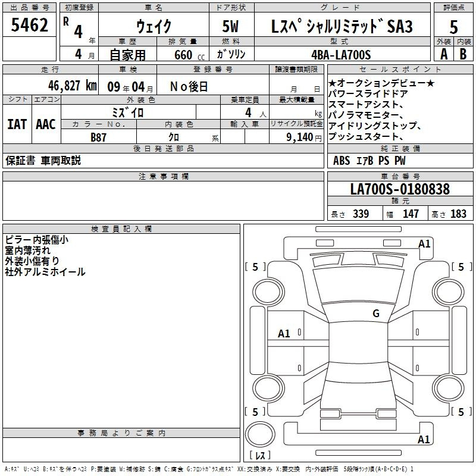476x476 pixels.
Task: Click the interior grade B cell
Action: point(463,54)
